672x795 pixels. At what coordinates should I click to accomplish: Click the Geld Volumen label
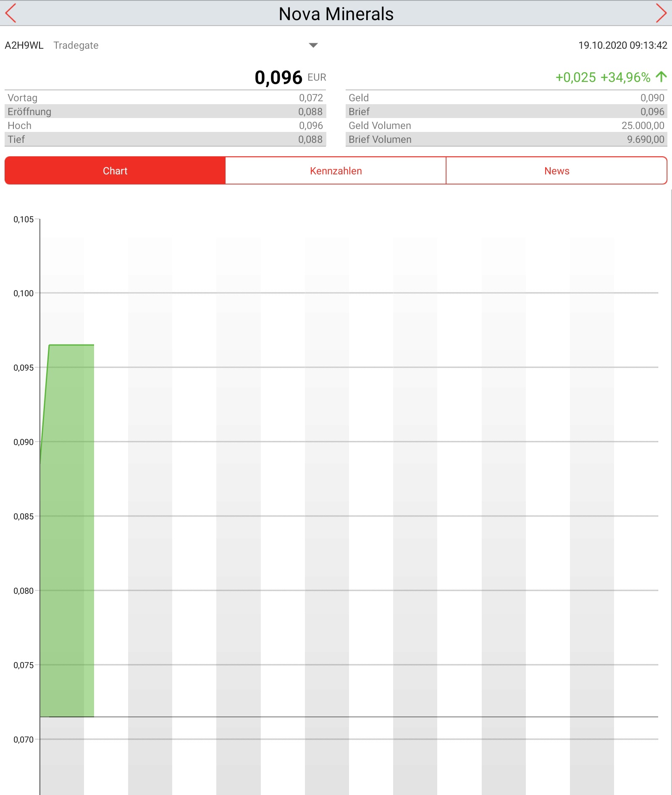(x=380, y=126)
